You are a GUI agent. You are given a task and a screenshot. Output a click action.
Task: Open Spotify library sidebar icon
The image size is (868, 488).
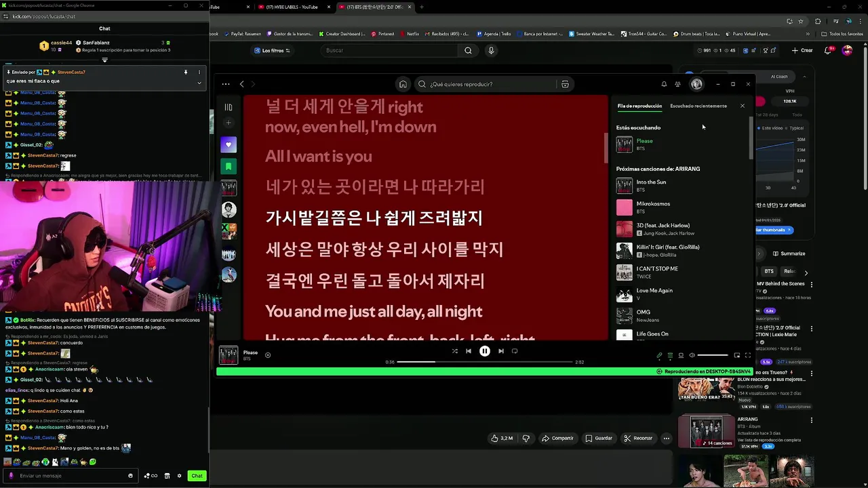[229, 107]
